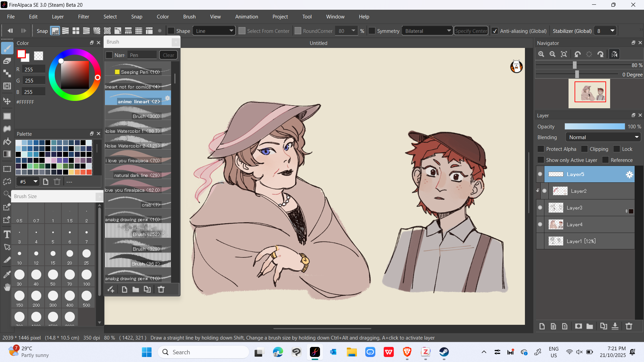
Task: Open the Blending mode dropdown
Action: (x=603, y=137)
